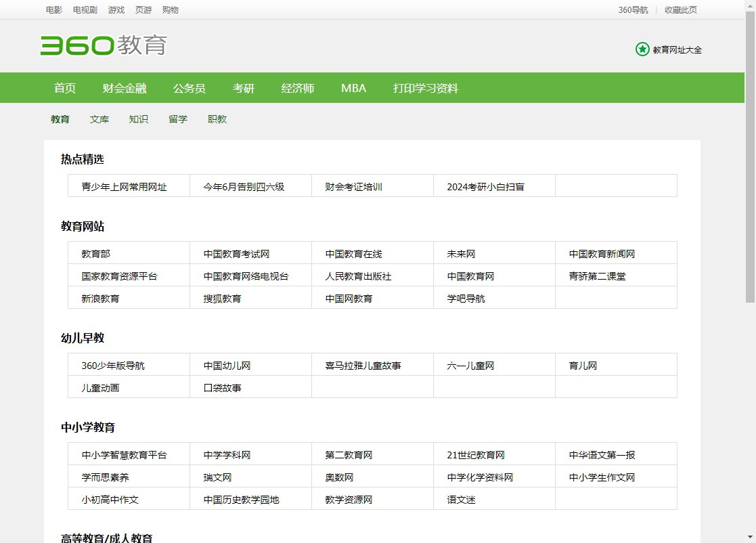Open the 教育部 link

point(95,254)
